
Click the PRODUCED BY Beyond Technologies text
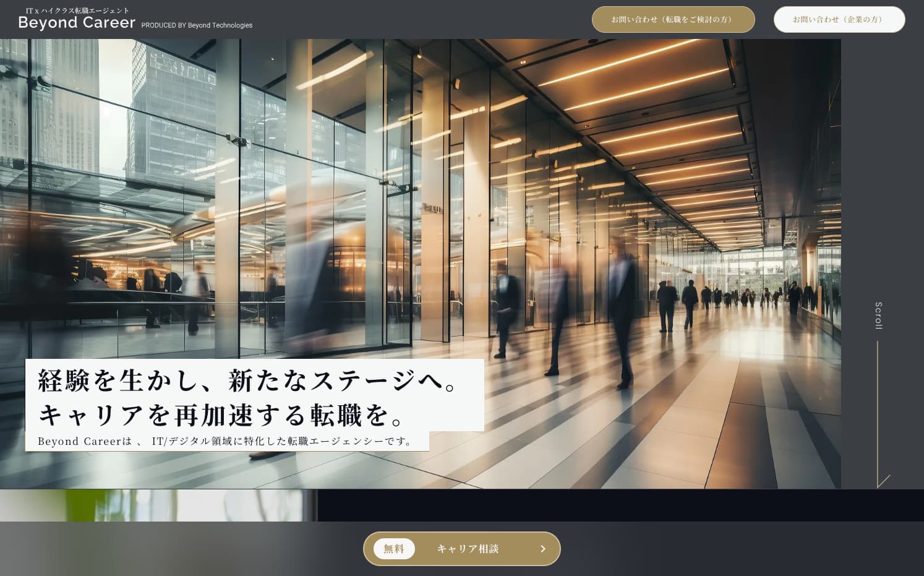(197, 25)
